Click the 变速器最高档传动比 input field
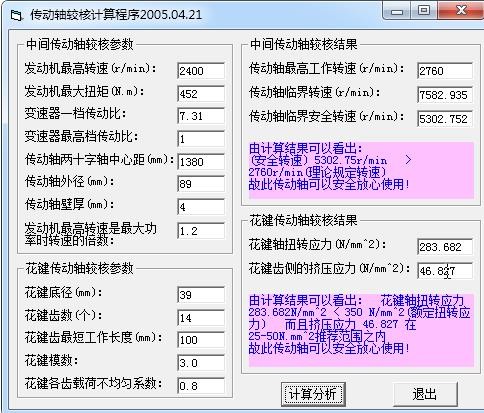This screenshot has height=413, width=484. pyautogui.click(x=201, y=139)
